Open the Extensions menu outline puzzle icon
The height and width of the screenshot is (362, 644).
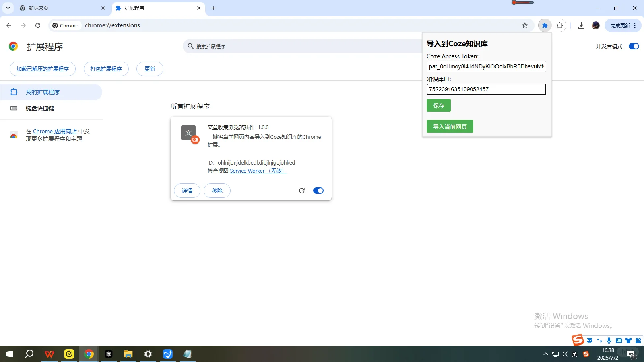coord(559,25)
